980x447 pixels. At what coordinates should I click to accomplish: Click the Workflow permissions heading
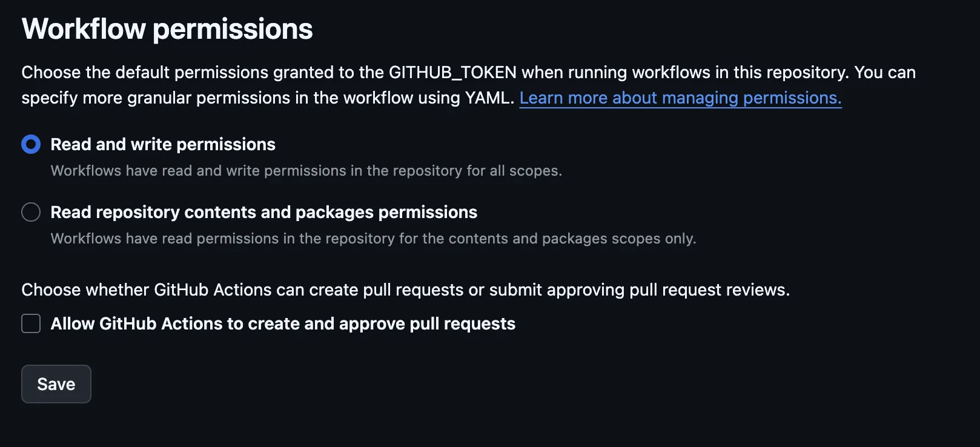167,29
